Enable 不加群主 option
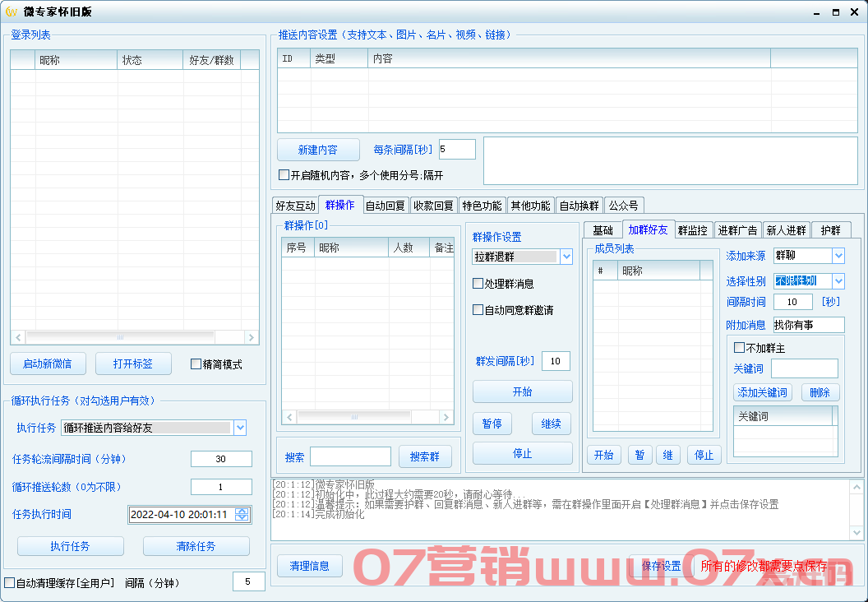The height and width of the screenshot is (602, 868). (x=737, y=346)
